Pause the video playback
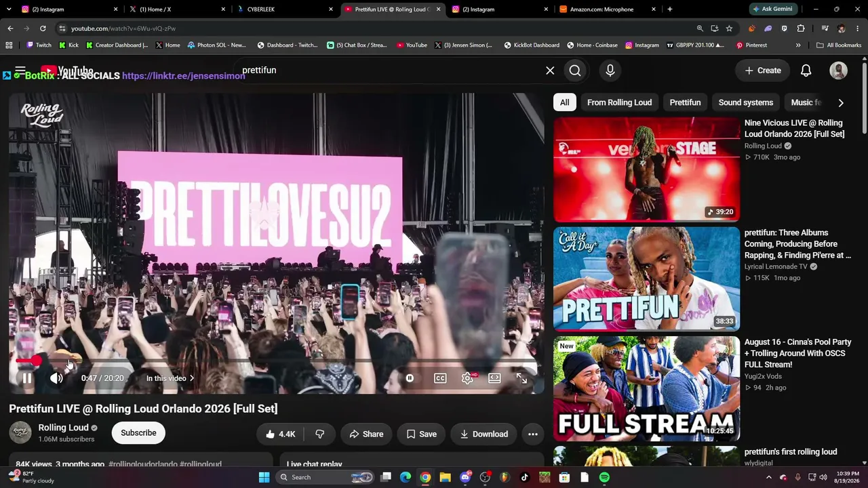 26,378
